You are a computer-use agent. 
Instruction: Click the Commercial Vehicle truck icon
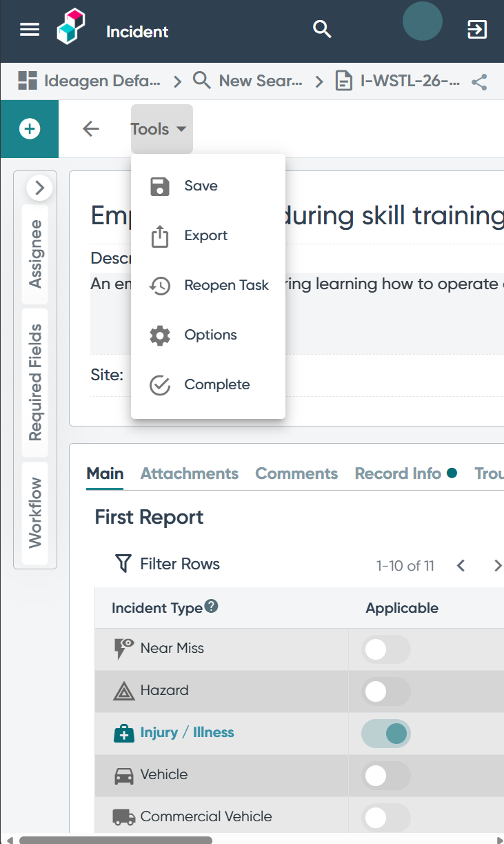pyautogui.click(x=123, y=817)
